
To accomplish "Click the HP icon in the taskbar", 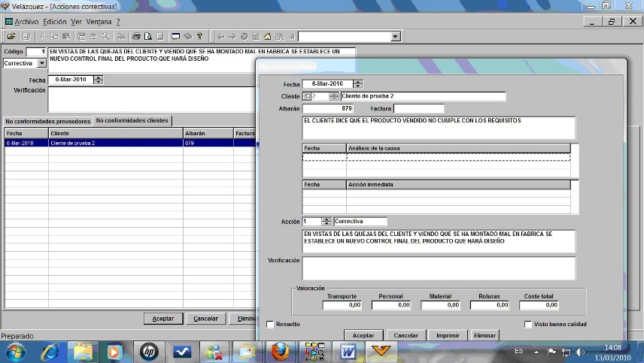I will tap(149, 352).
